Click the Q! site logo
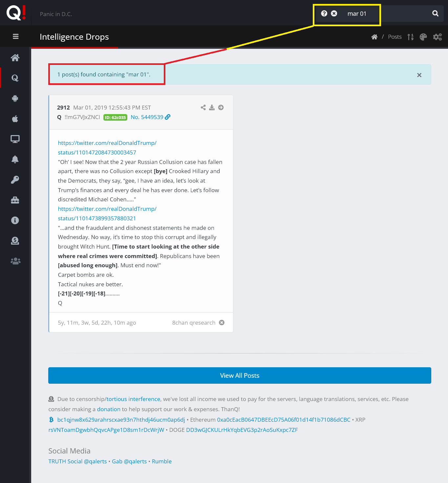Image resolution: width=448 pixels, height=483 pixels. (x=16, y=13)
